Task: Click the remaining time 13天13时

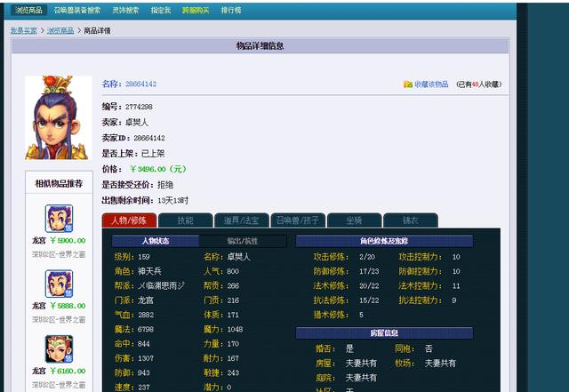Action: click(x=173, y=200)
